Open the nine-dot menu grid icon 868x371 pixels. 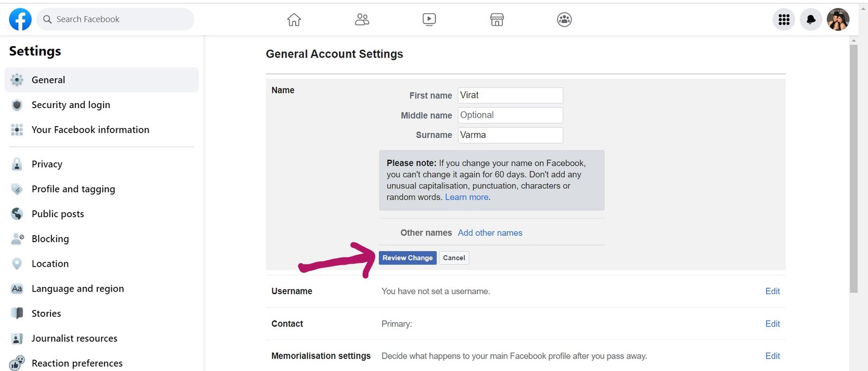(x=784, y=20)
